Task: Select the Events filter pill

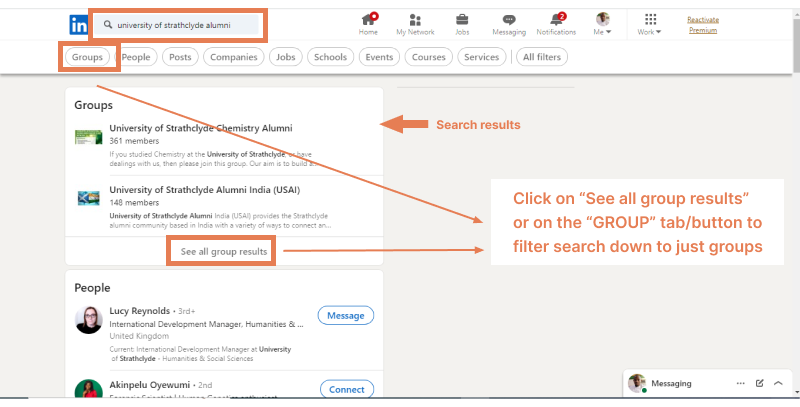Action: coord(379,57)
